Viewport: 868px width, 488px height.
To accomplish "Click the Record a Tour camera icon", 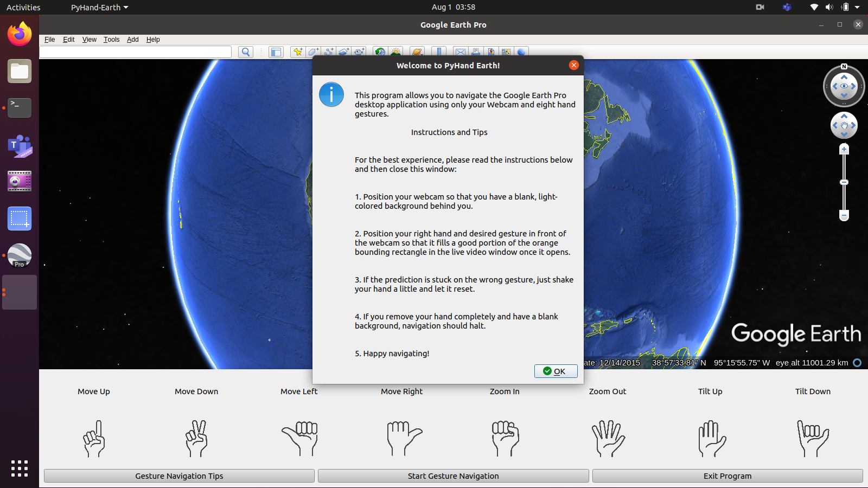I will click(359, 52).
